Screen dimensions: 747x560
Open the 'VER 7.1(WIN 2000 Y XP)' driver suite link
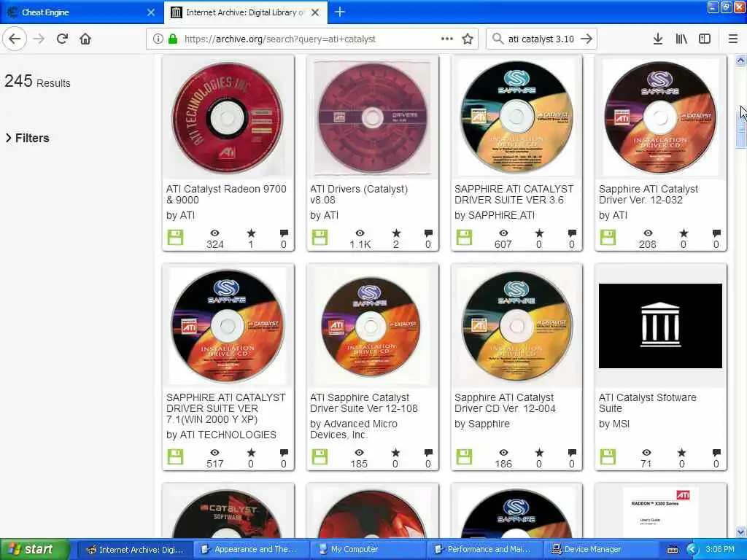pyautogui.click(x=226, y=408)
